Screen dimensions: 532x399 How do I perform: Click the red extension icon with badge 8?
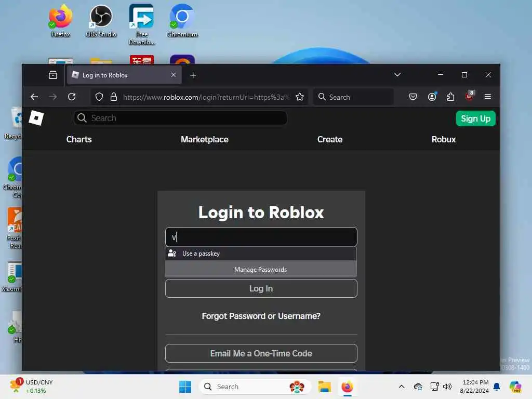click(x=470, y=96)
